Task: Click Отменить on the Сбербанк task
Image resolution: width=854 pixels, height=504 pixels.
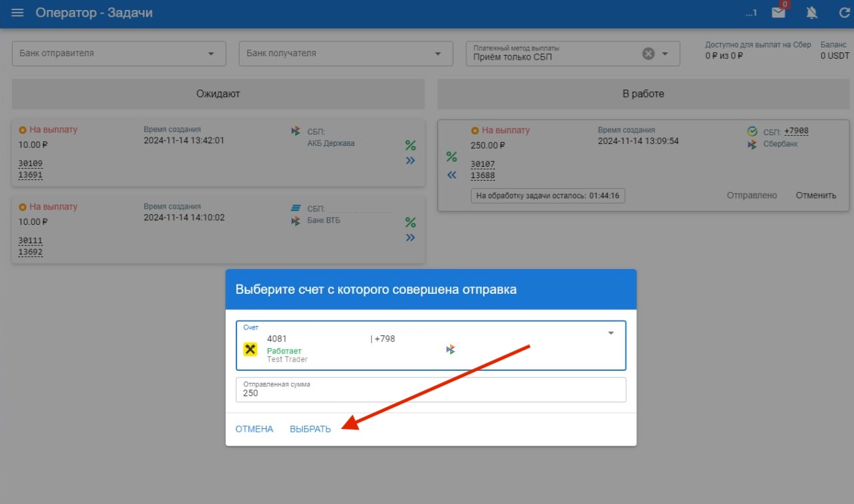Action: pyautogui.click(x=816, y=195)
